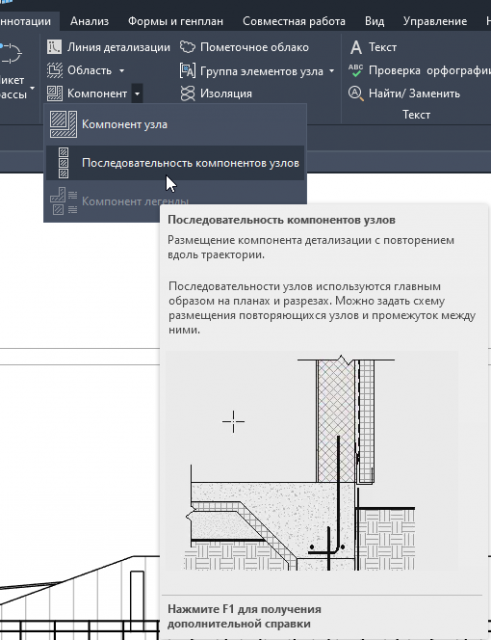Select the Текст tool icon
The height and width of the screenshot is (640, 491).
[x=356, y=47]
